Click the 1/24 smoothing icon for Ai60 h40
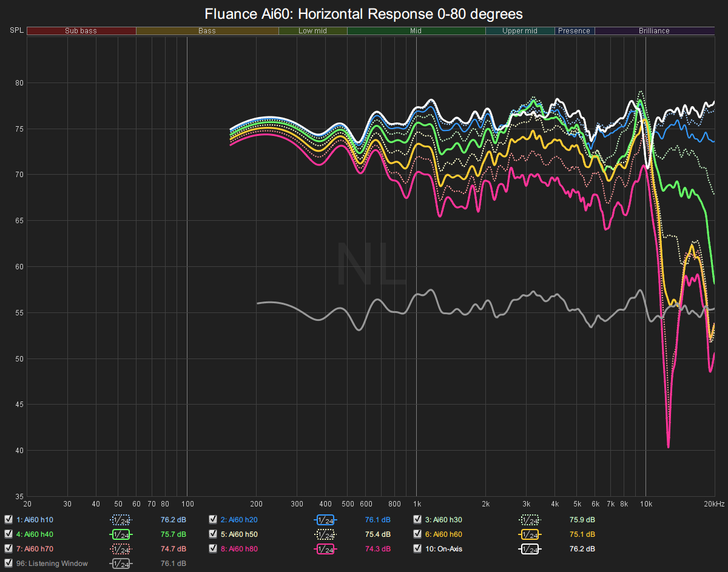 click(x=121, y=534)
